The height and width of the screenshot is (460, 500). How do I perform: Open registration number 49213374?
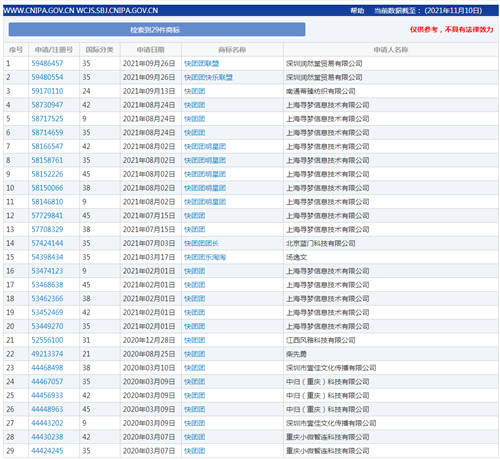pos(47,354)
